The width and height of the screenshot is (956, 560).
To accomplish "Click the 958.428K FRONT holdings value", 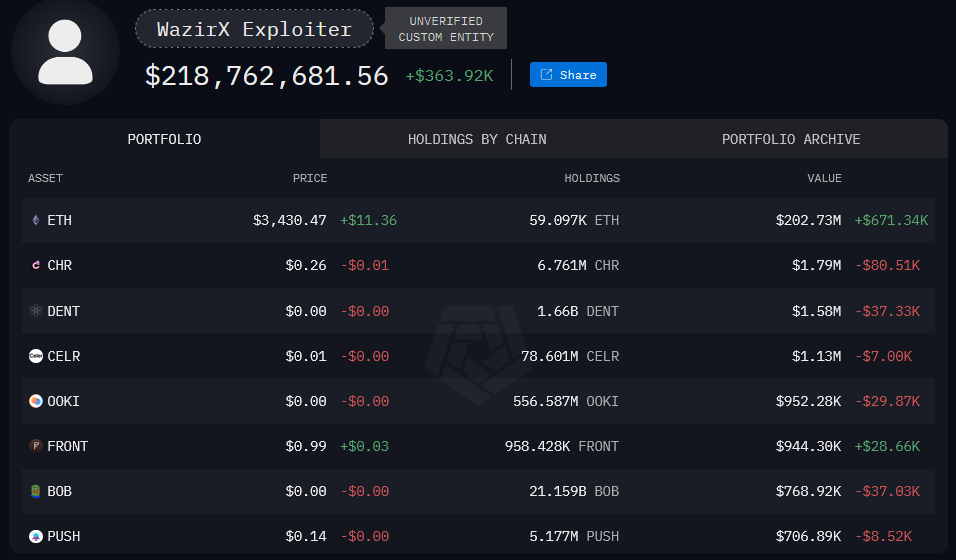I will [x=562, y=446].
